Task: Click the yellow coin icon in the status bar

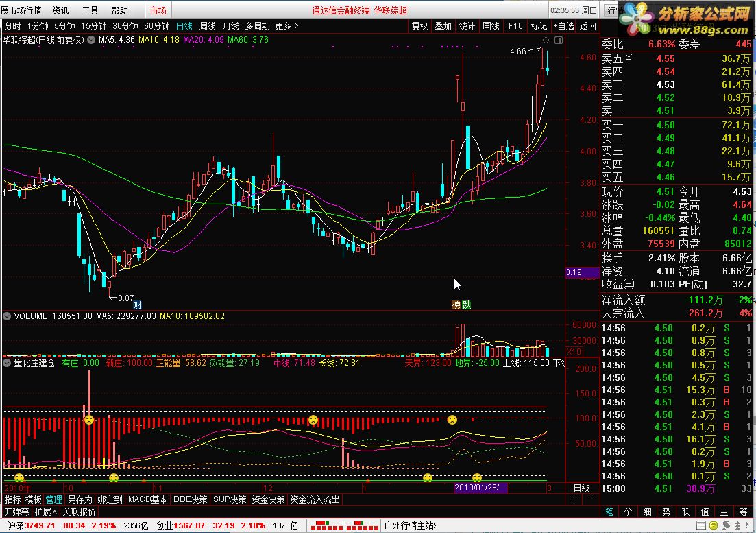Action: [x=714, y=525]
